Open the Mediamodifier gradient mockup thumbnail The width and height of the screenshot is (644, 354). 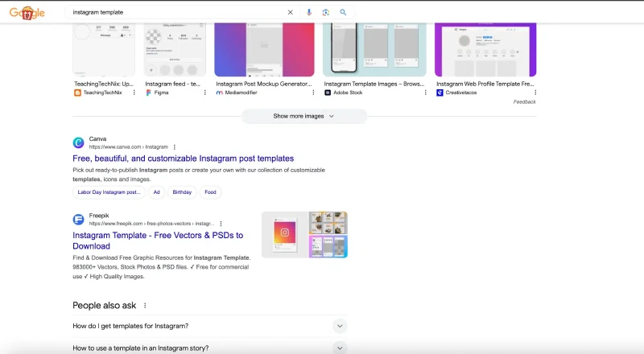click(x=264, y=50)
